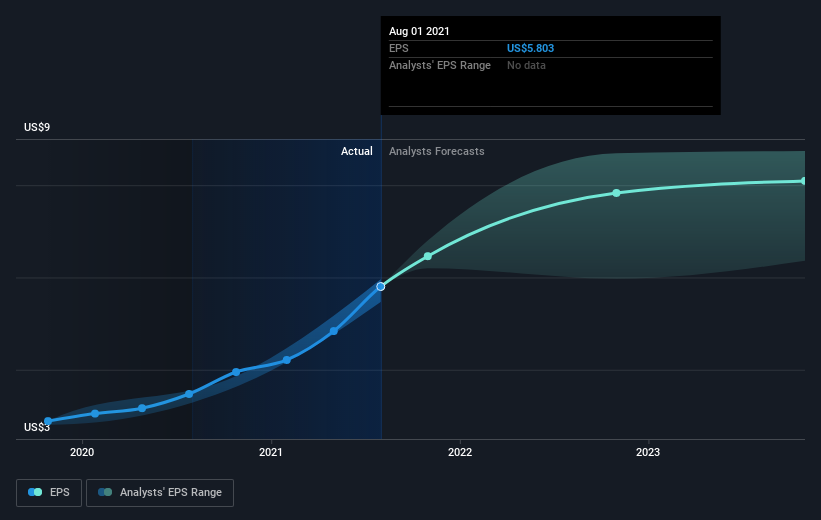Screen dimensions: 821x520
Task: Click the US$3 y-axis label
Action: 37,427
